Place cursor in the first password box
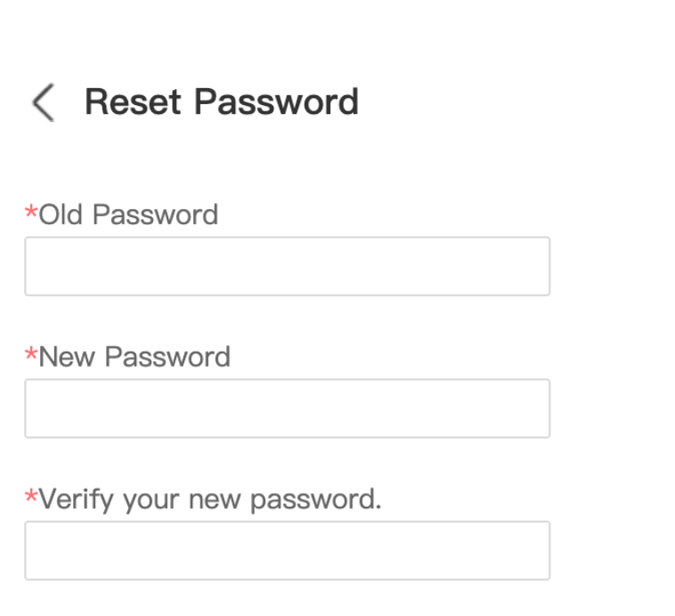The height and width of the screenshot is (616, 675). pyautogui.click(x=287, y=266)
